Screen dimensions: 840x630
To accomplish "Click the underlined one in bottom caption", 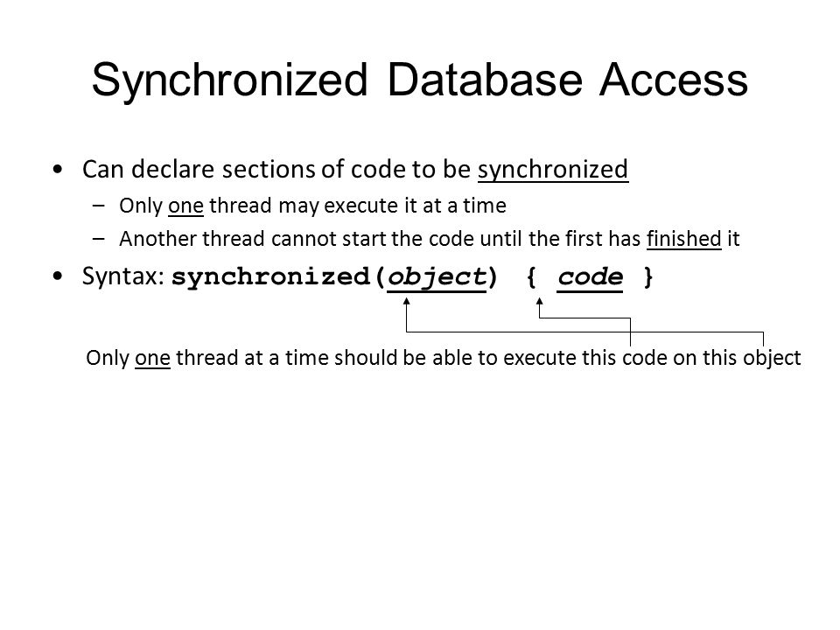I will click(x=152, y=358).
